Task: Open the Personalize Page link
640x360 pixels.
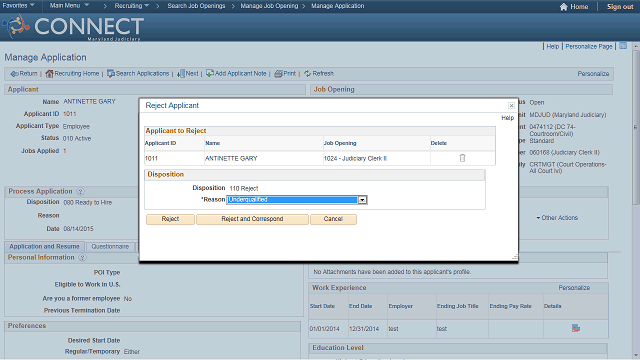Action: (x=589, y=47)
